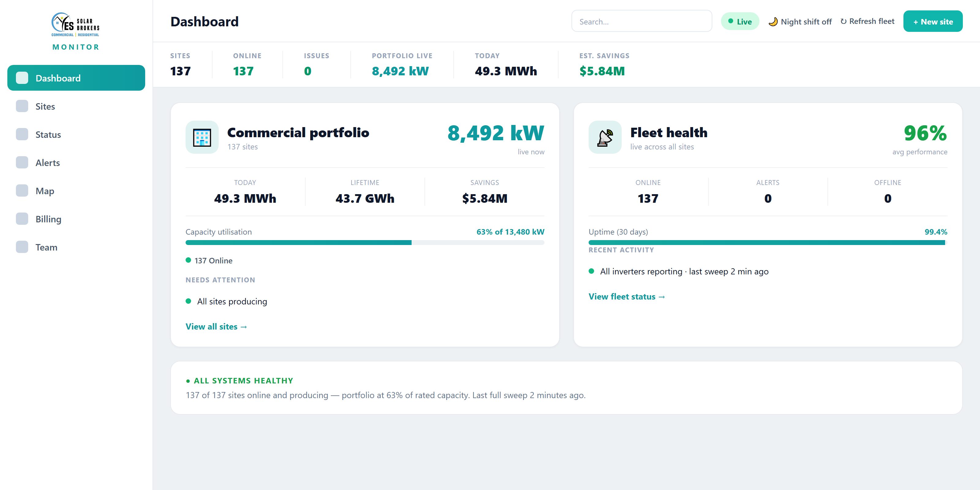
Task: Click the All sites producing entry
Action: 226,301
